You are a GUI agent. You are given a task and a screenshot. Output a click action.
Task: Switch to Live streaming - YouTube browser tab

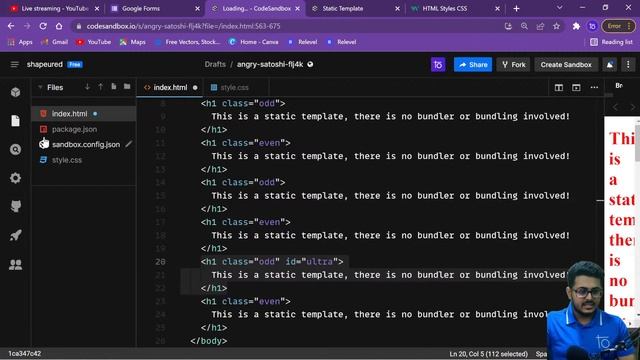point(55,8)
